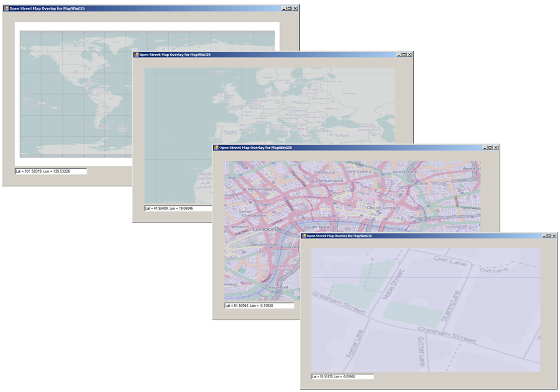Click the Lat = 51.50164 coordinate field
Image resolution: width=560 pixels, height=392 pixels.
[259, 306]
